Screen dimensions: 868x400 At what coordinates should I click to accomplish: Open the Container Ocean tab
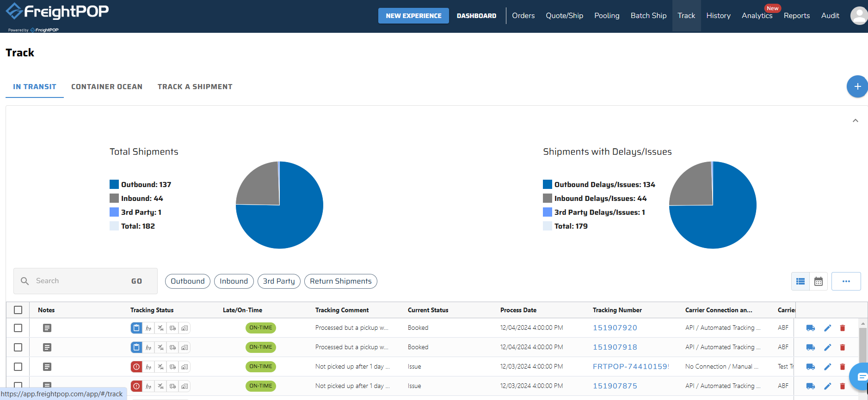107,87
